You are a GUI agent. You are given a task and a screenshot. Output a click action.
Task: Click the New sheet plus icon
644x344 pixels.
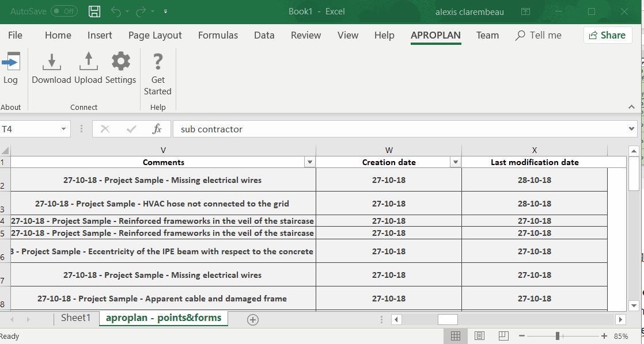(x=253, y=320)
